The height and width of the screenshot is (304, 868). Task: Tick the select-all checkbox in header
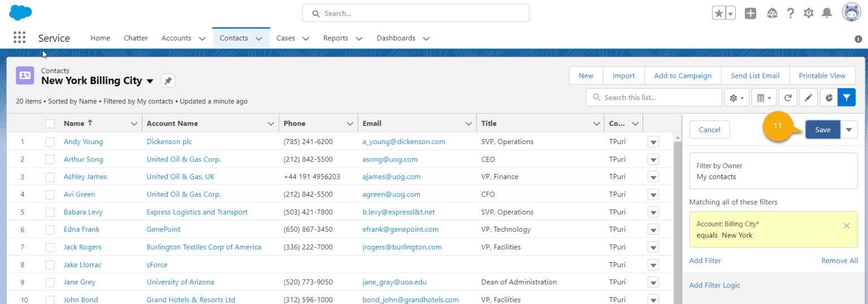point(50,124)
